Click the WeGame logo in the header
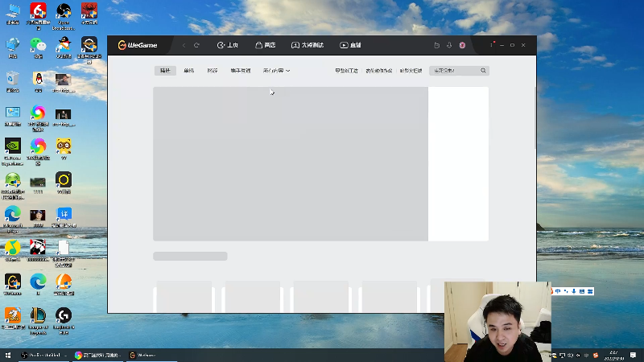This screenshot has height=362, width=644. click(x=138, y=45)
